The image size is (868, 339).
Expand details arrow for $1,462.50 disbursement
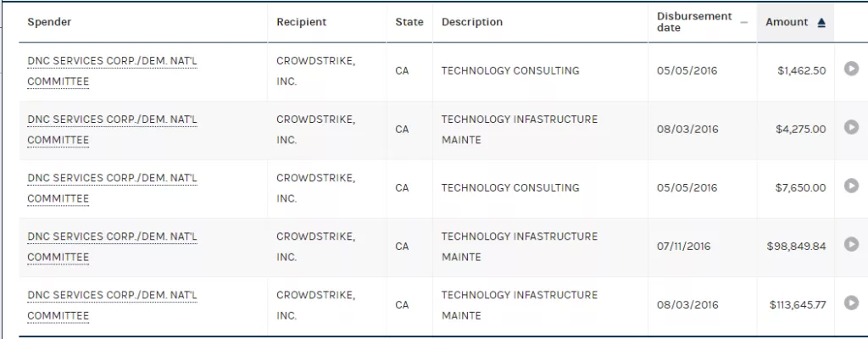tap(851, 69)
